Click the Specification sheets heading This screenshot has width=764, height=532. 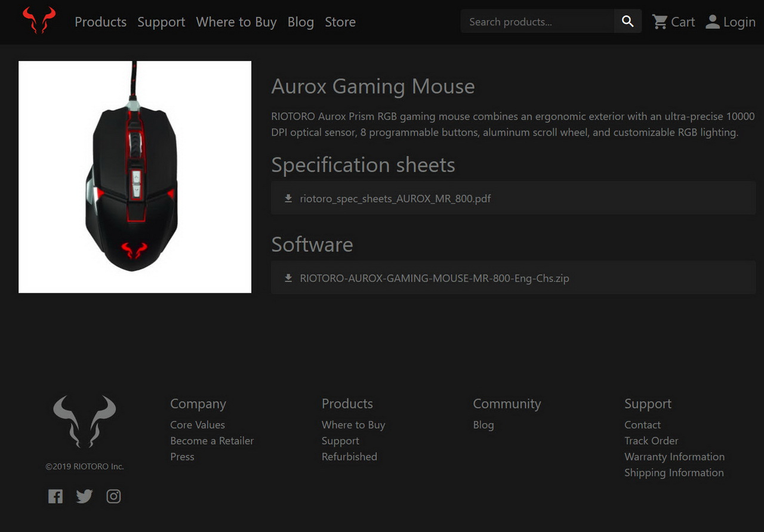pyautogui.click(x=363, y=165)
